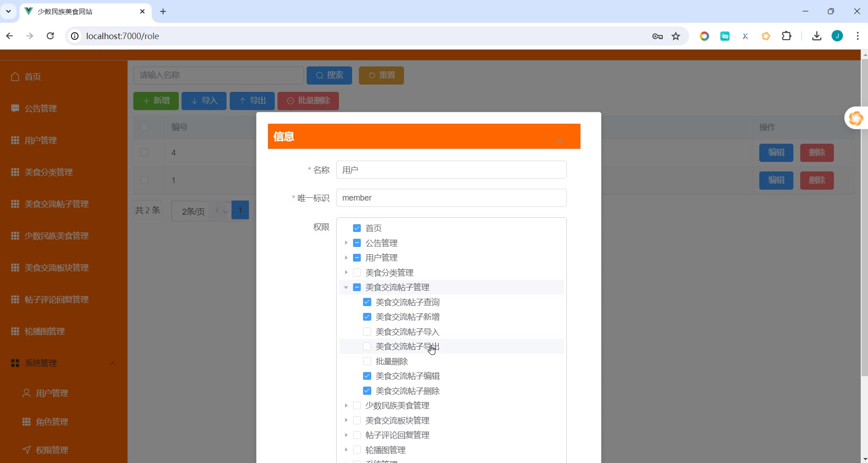
Task: Toggle the 公告管理 permission checkbox
Action: tap(357, 243)
